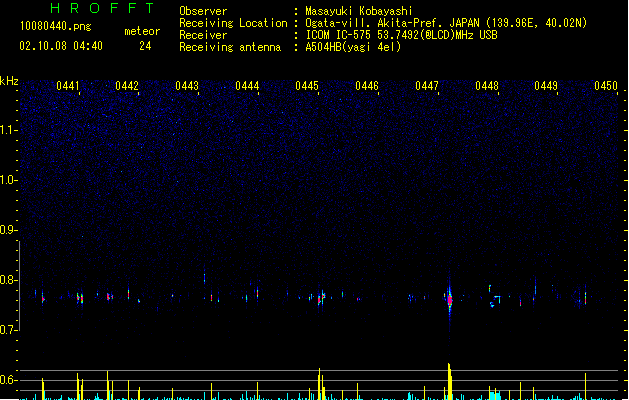
Task: Click the tallest yellow intensity spike after 0447
Action: click(450, 381)
